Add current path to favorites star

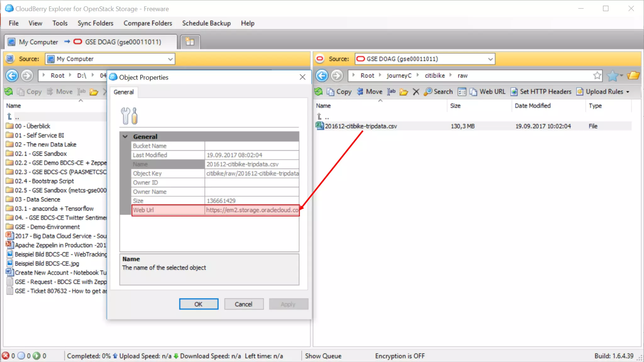(597, 75)
